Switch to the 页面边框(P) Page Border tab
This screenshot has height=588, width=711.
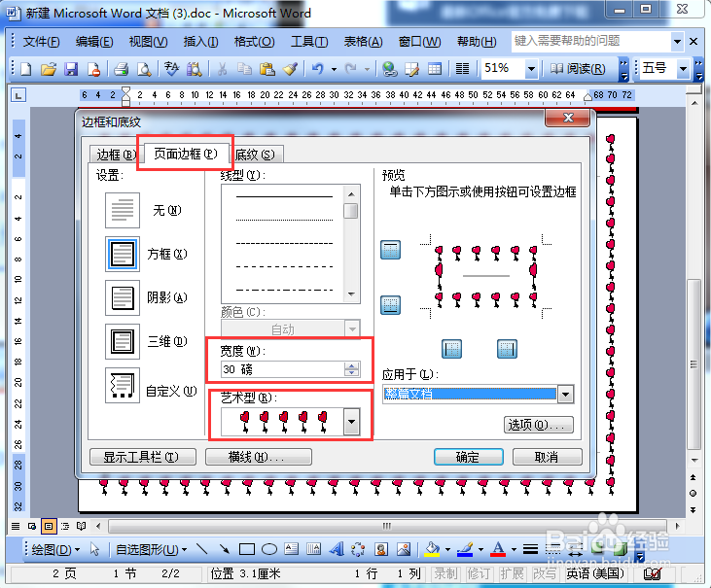[x=186, y=154]
